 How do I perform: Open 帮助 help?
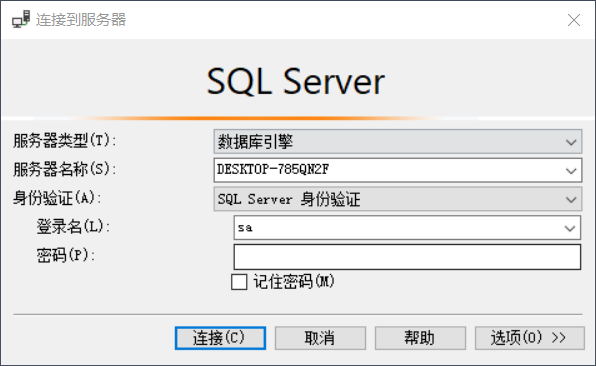point(420,338)
